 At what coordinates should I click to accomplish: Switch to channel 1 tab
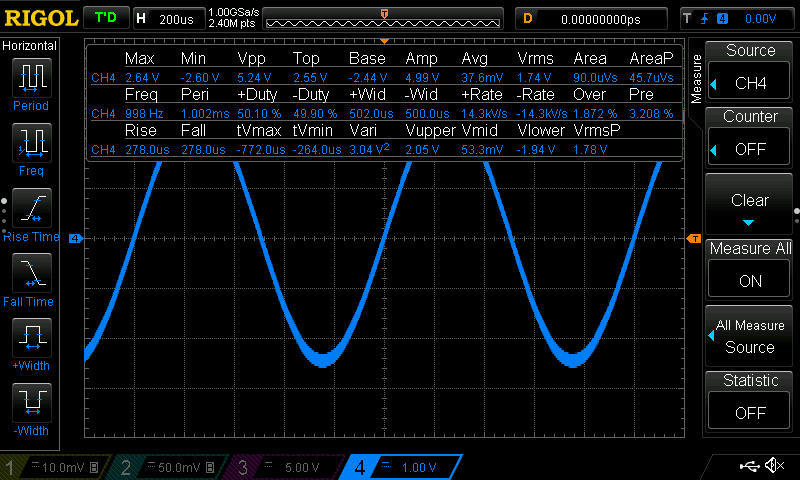(55, 467)
